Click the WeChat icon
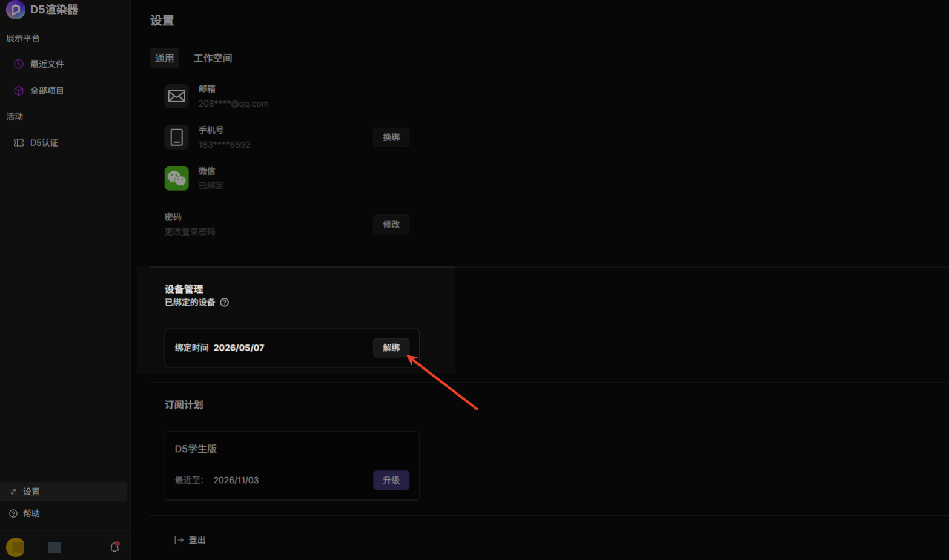The height and width of the screenshot is (560, 949). 177,179
